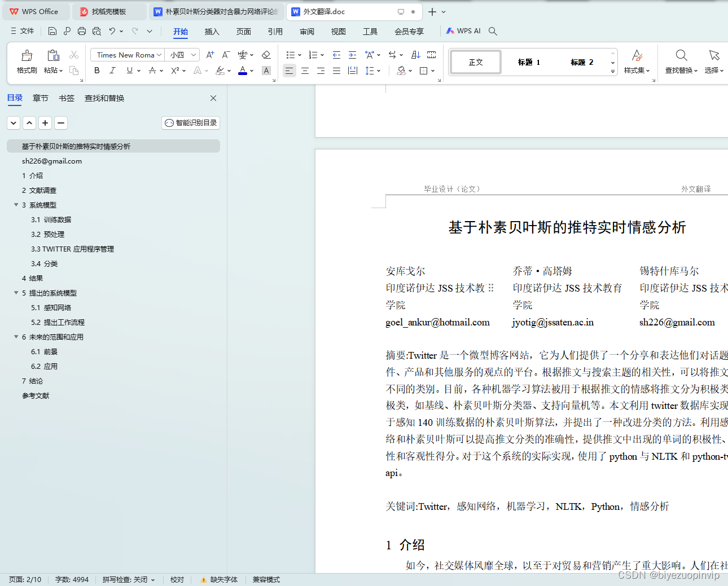
Task: Open the WPS AI assistant
Action: pos(463,31)
